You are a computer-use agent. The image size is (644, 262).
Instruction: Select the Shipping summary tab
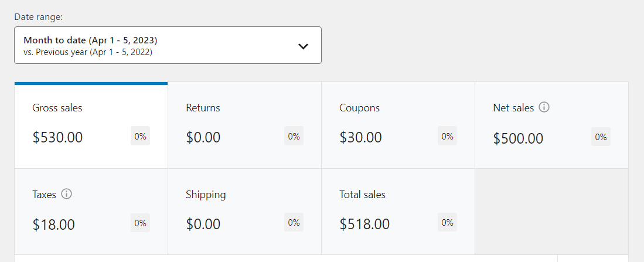click(x=245, y=212)
